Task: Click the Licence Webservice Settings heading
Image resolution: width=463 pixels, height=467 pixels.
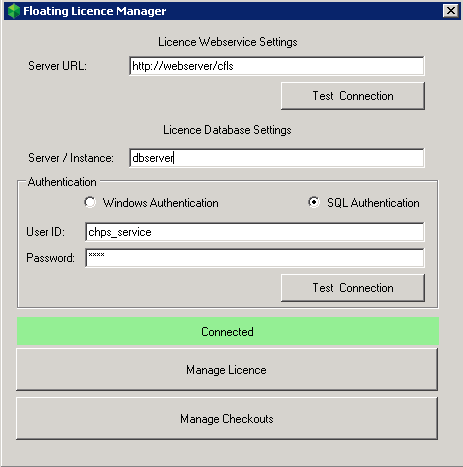Action: 228,42
